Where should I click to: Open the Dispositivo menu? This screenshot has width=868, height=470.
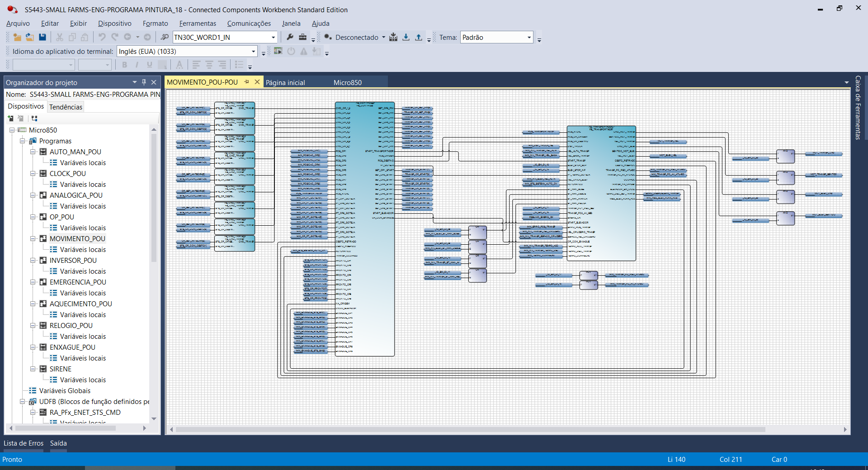[115, 24]
